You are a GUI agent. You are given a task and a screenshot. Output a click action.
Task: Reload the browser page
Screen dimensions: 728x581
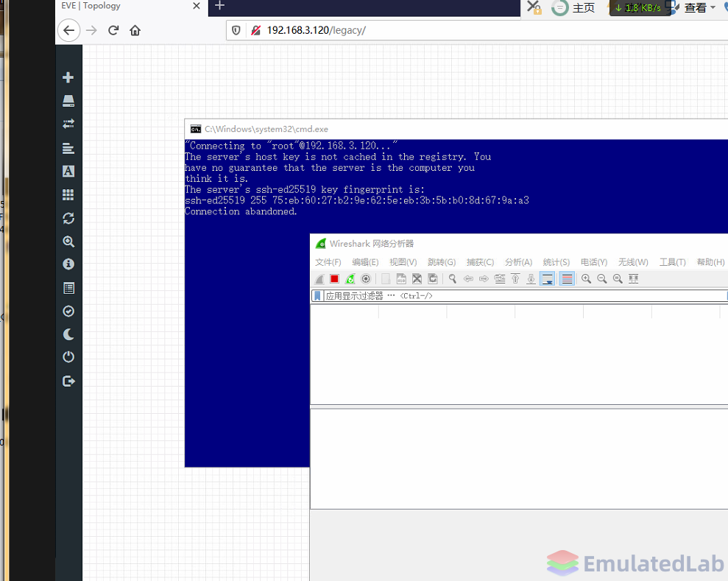(x=113, y=31)
